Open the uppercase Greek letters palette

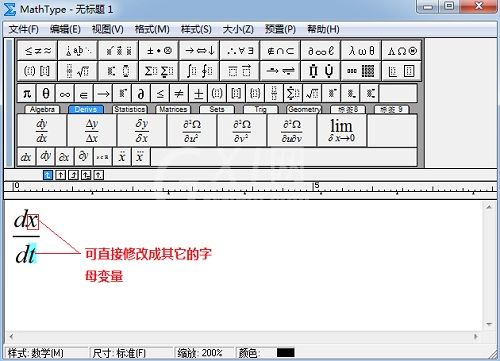coord(402,51)
